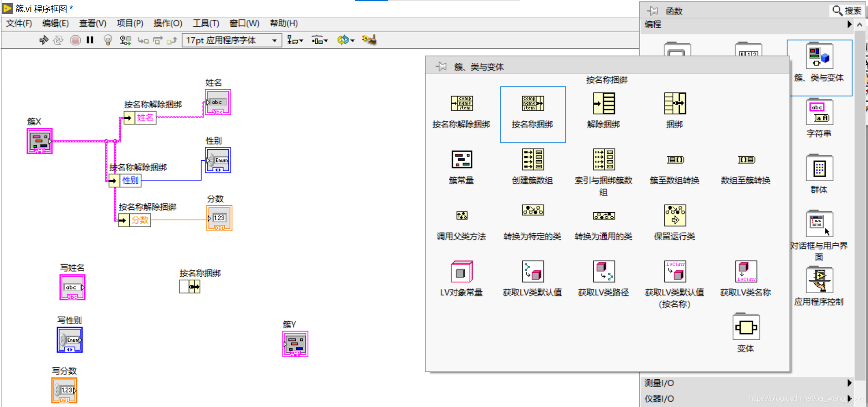Select 保留运行类 icon

pyautogui.click(x=675, y=215)
